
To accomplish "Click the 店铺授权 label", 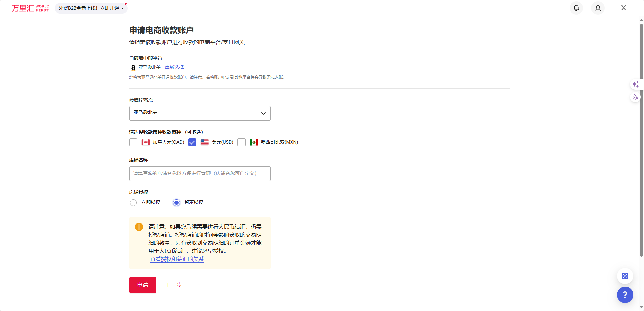I will click(x=139, y=193).
